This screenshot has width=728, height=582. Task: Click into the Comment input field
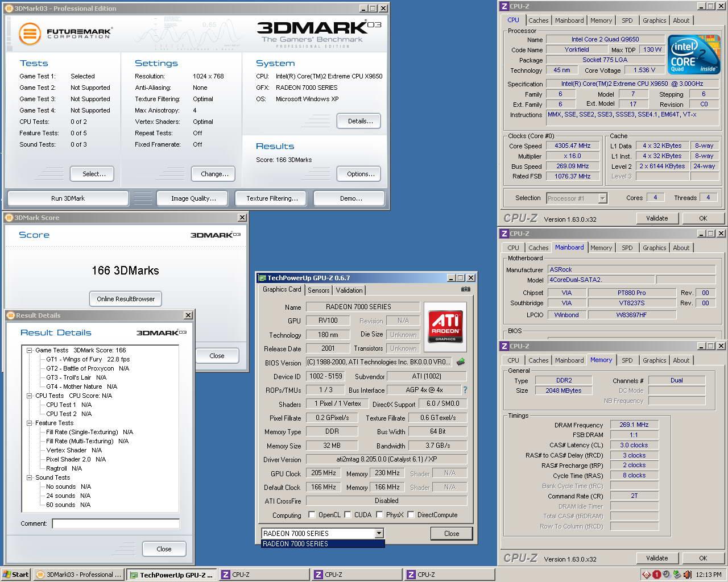click(x=115, y=523)
